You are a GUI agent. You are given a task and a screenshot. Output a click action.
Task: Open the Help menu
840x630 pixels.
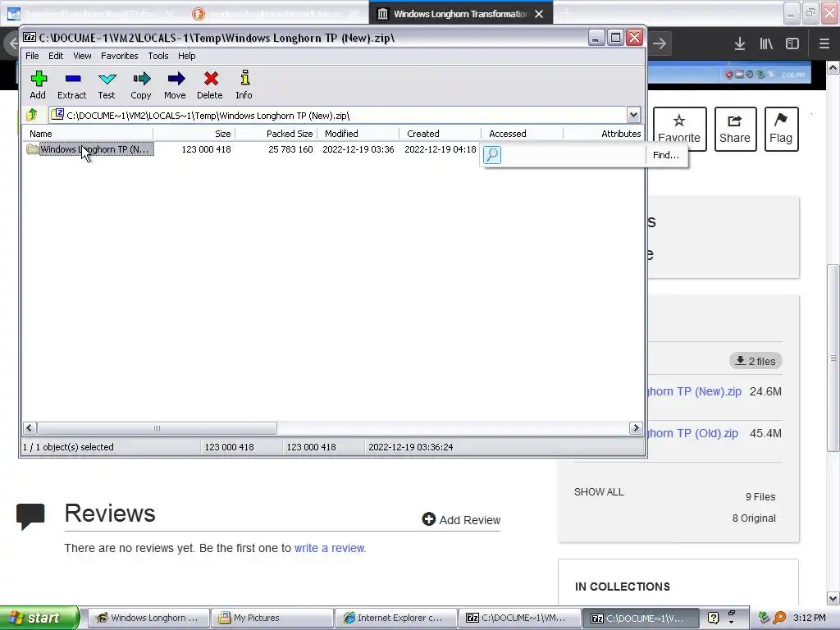186,56
